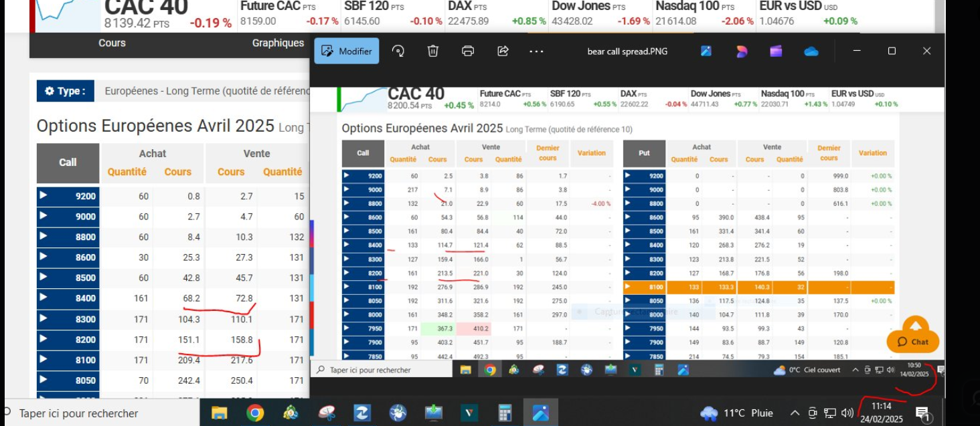Open Microsoft Designer icon in Photos title bar

pos(741,51)
